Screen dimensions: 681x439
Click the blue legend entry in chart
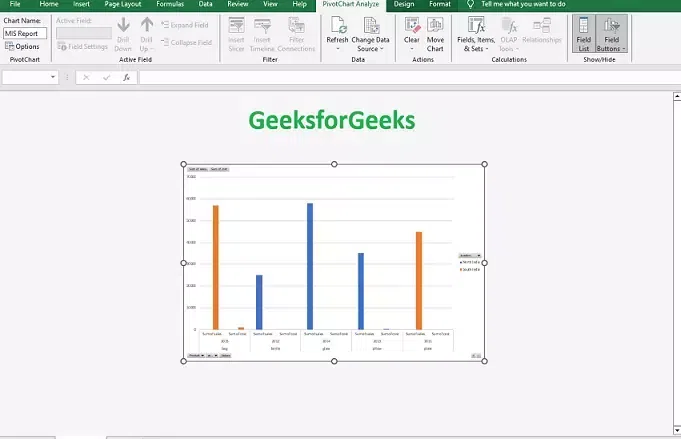coord(470,262)
